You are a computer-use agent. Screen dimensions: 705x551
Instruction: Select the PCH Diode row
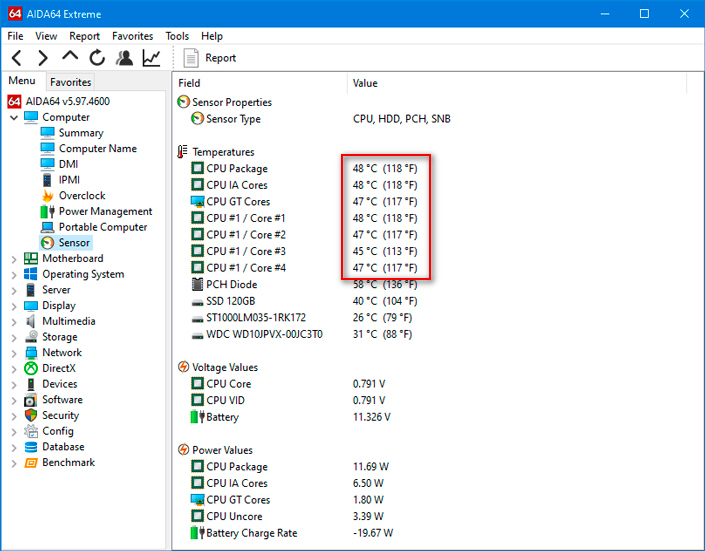tap(304, 285)
